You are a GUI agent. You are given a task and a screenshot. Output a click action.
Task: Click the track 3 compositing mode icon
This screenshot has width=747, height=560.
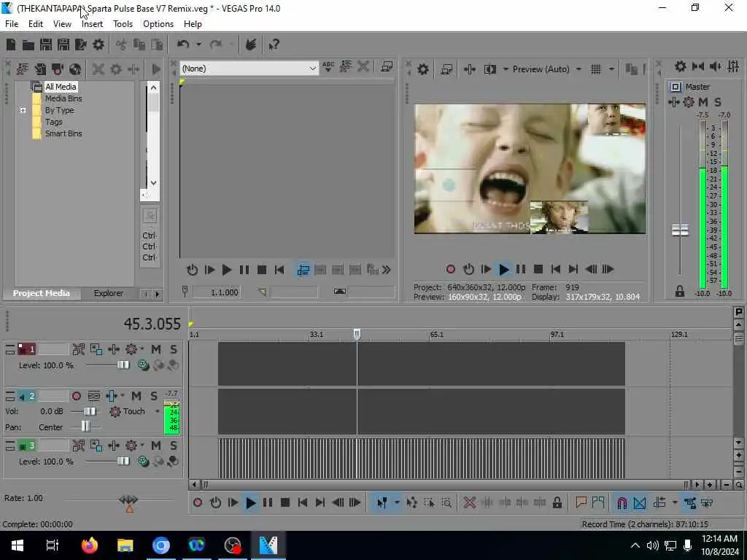tap(142, 461)
